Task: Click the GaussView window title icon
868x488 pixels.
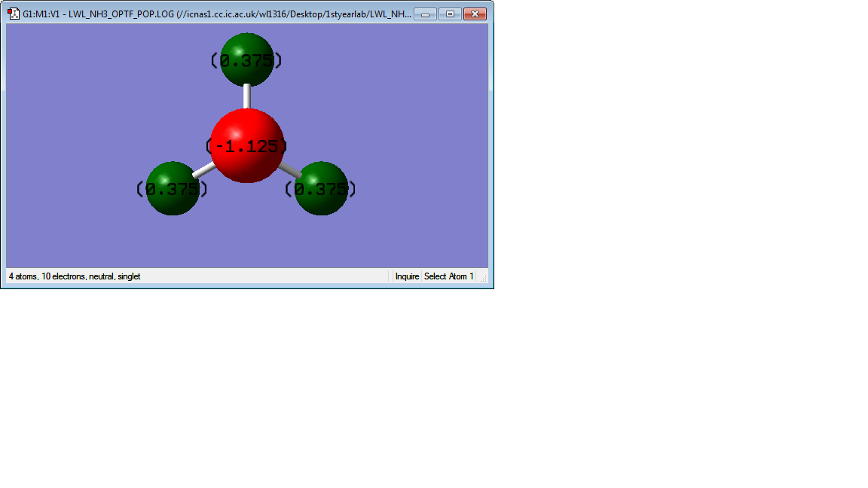Action: click(14, 14)
